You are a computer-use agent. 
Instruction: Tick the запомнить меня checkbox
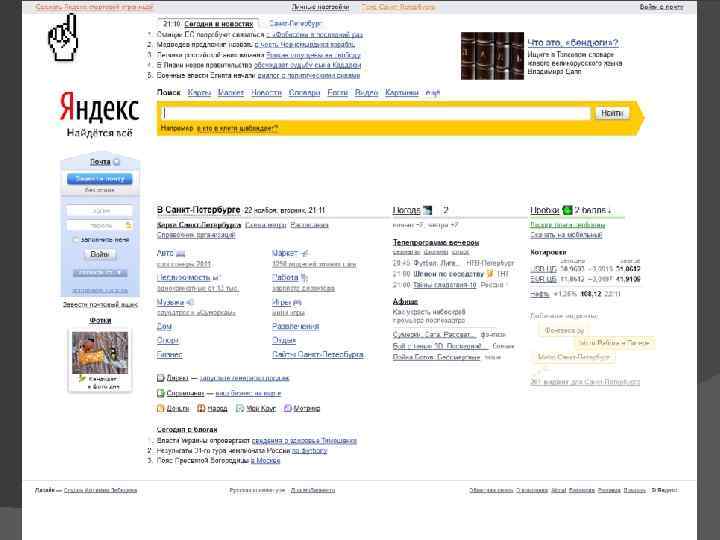[x=76, y=240]
